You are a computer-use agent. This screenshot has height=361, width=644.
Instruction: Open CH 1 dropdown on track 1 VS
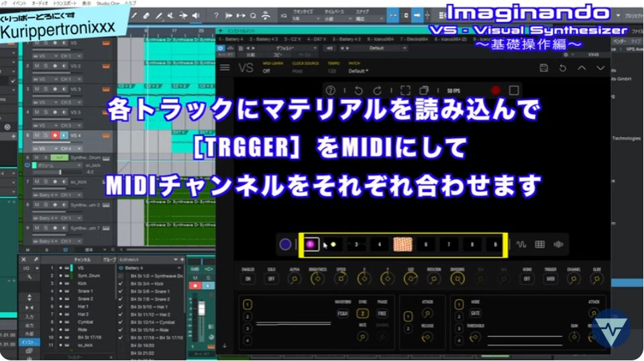pyautogui.click(x=70, y=56)
